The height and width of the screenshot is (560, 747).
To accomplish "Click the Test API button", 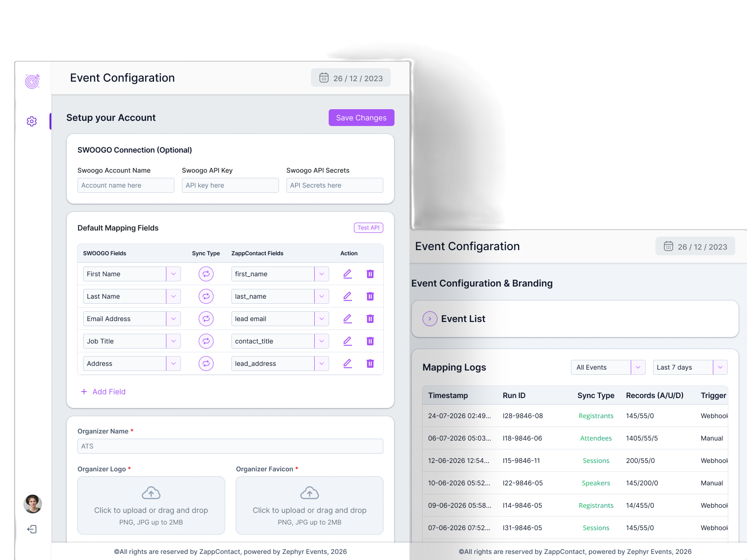I will tap(368, 228).
